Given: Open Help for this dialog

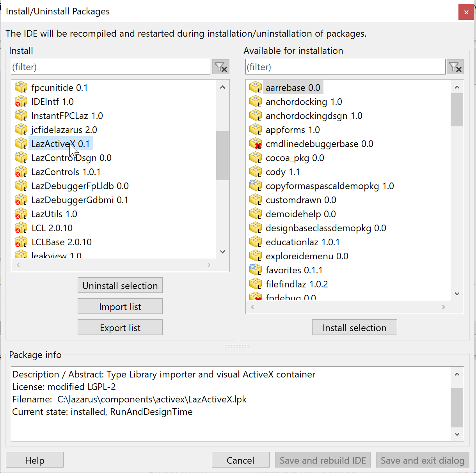Looking at the screenshot, I should pos(35,460).
